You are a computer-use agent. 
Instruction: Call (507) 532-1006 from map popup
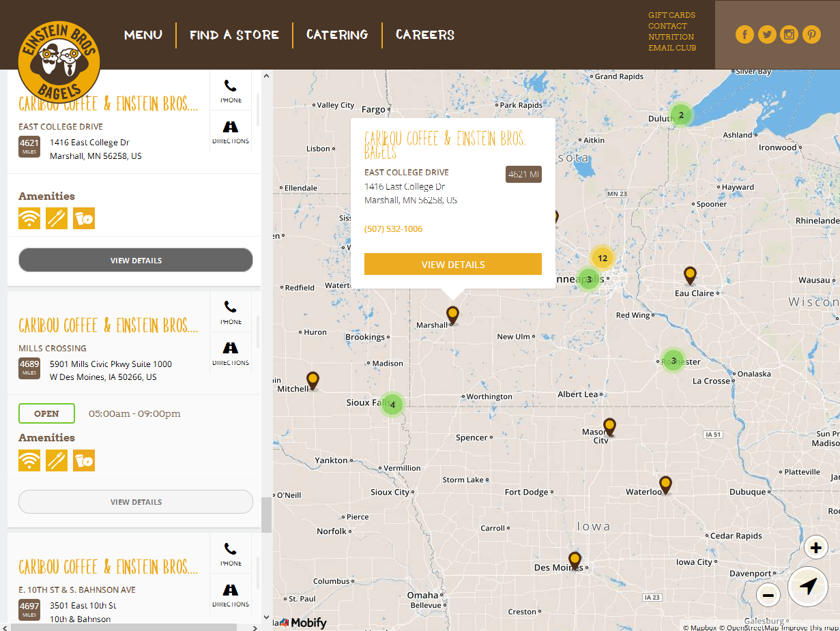pos(393,229)
